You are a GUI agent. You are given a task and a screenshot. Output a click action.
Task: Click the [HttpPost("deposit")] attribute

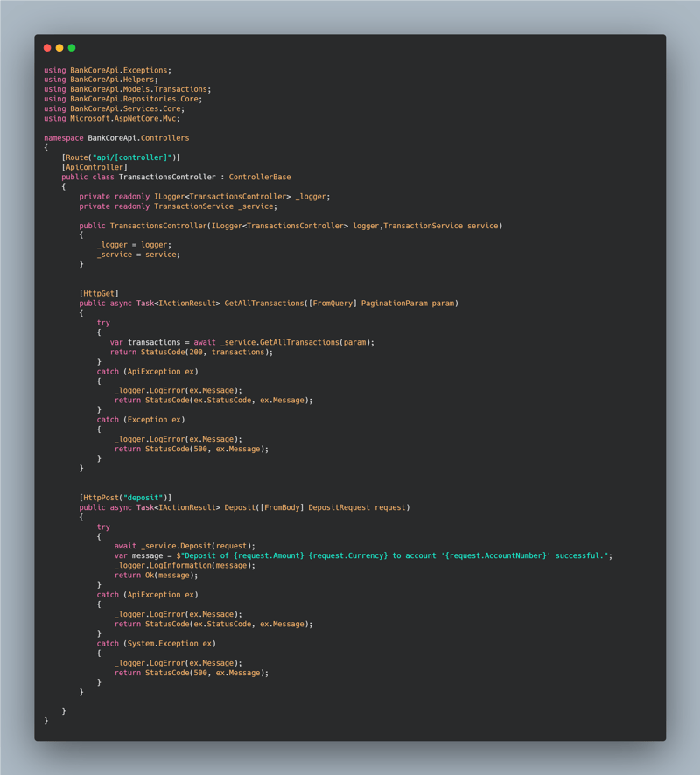coord(125,498)
